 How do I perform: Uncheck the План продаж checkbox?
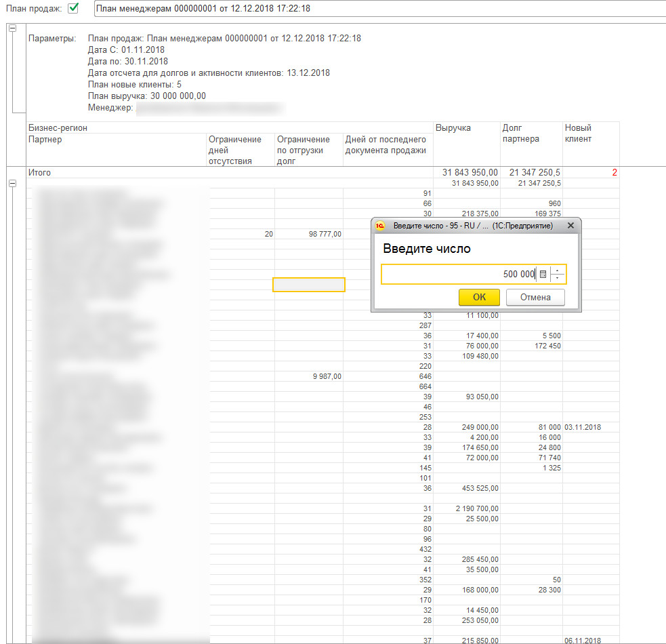(74, 8)
